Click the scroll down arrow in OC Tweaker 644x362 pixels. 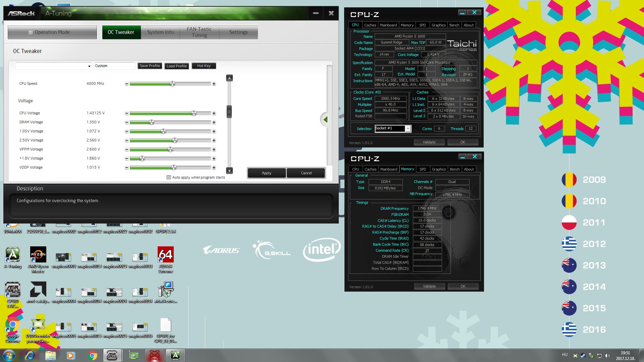pyautogui.click(x=229, y=171)
